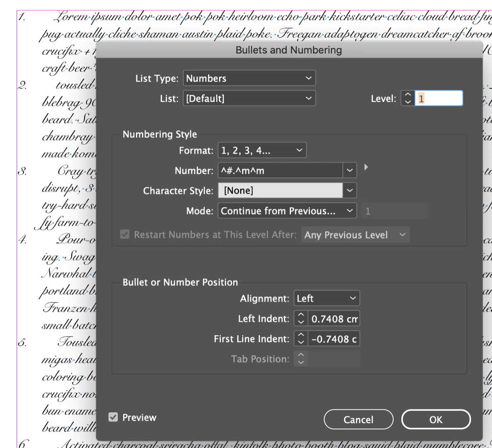Click list number 1. in the document
This screenshot has width=492, height=448.
[22, 17]
